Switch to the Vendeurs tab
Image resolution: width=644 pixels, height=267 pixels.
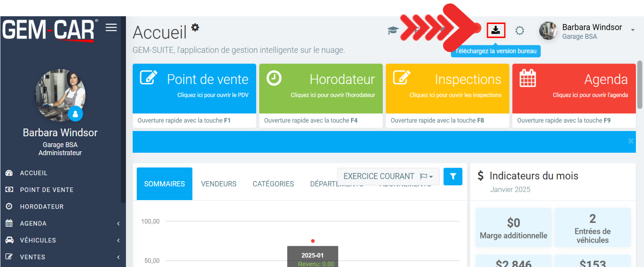(219, 184)
